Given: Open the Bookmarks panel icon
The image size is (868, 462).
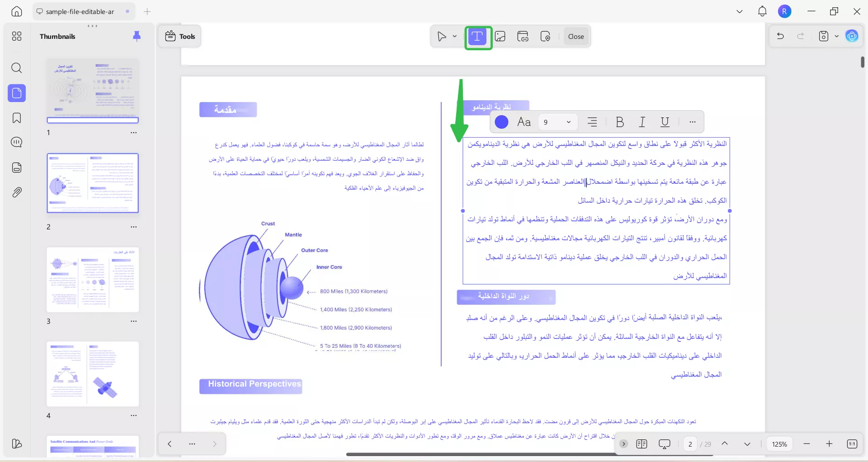Looking at the screenshot, I should click(17, 118).
